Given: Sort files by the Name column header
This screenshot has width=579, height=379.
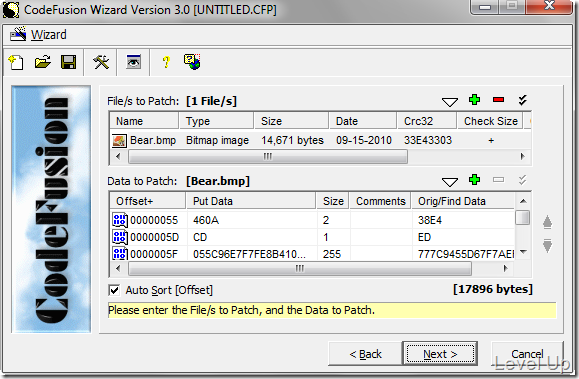Looking at the screenshot, I should click(x=144, y=121).
